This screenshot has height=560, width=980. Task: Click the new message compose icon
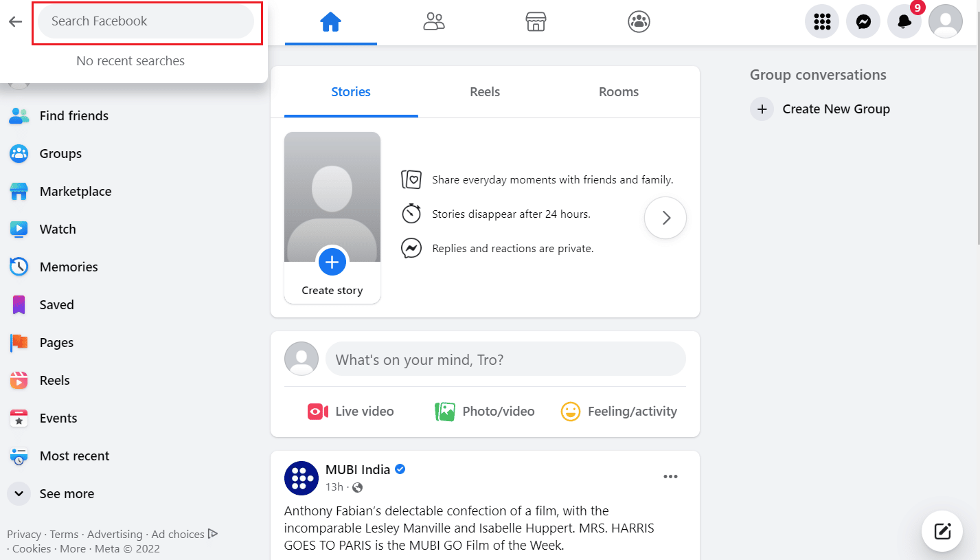coord(942,531)
